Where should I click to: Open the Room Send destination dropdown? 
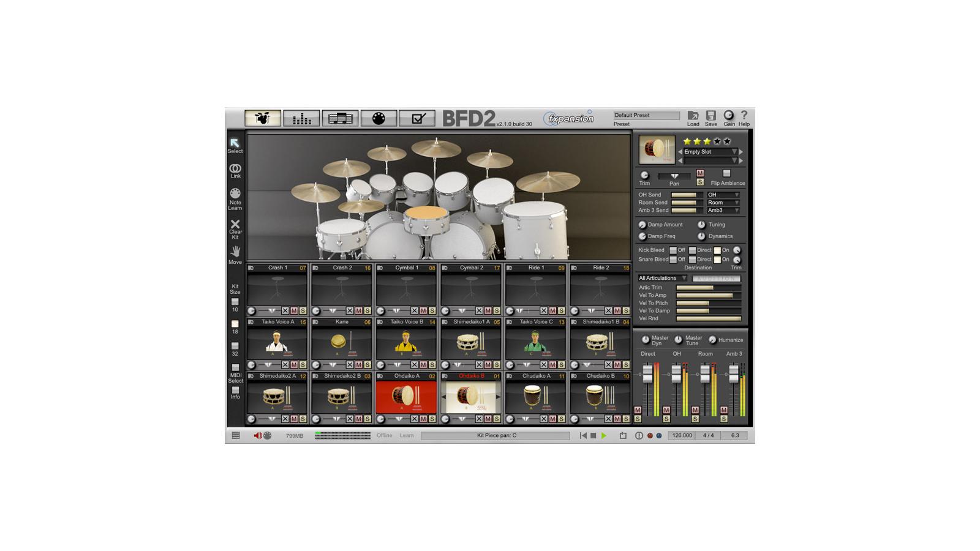tap(723, 203)
